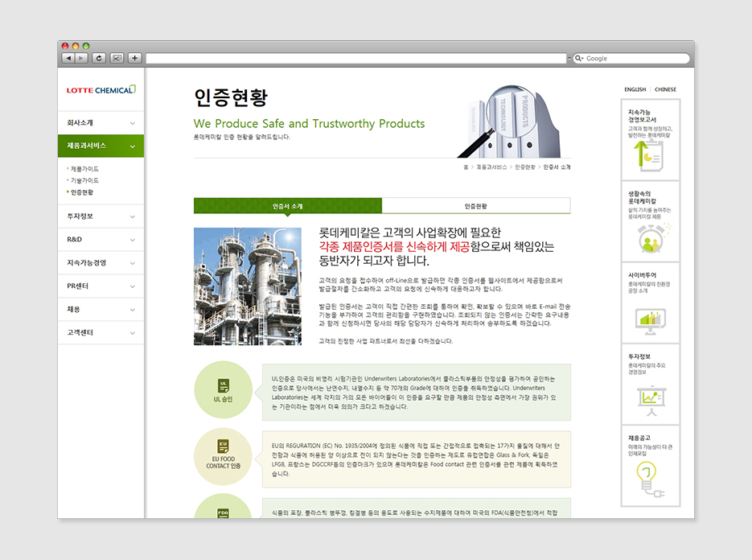The width and height of the screenshot is (752, 560).
Task: Switch language to CHINESE
Action: [x=665, y=89]
